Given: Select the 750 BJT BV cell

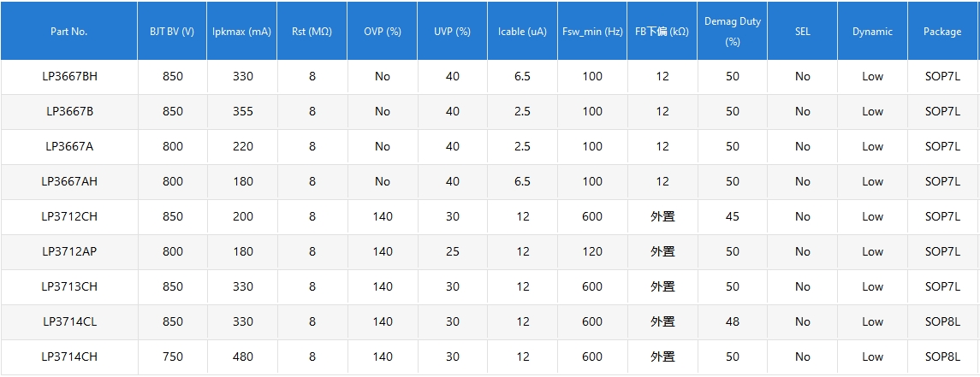Looking at the screenshot, I should coord(172,356).
